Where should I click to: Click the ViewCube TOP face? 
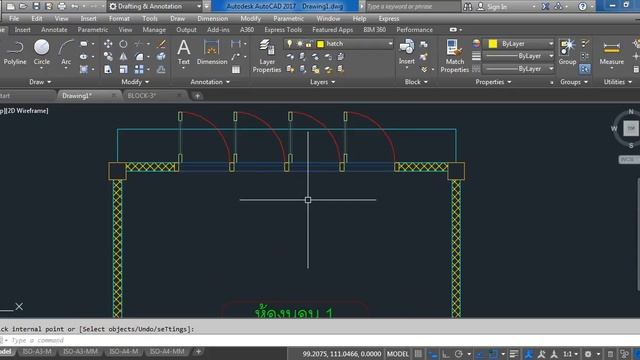631,128
